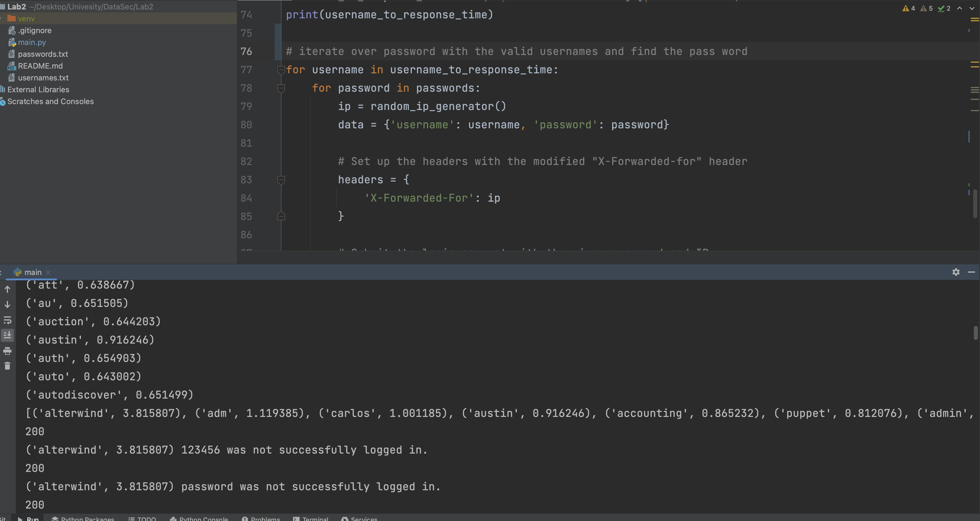
Task: Close the main run tab
Action: pos(48,272)
